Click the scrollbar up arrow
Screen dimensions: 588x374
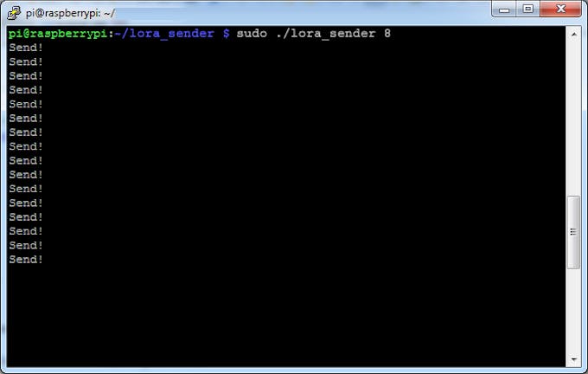(x=574, y=34)
